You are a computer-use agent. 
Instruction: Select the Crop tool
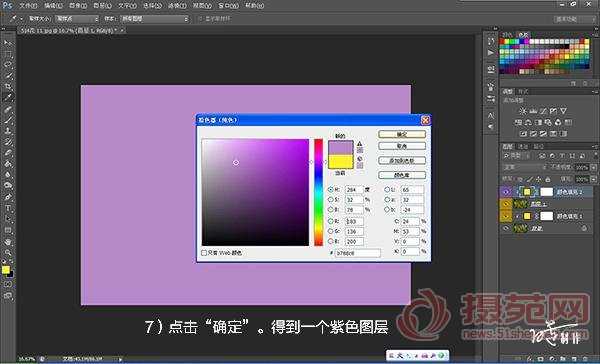click(x=8, y=87)
